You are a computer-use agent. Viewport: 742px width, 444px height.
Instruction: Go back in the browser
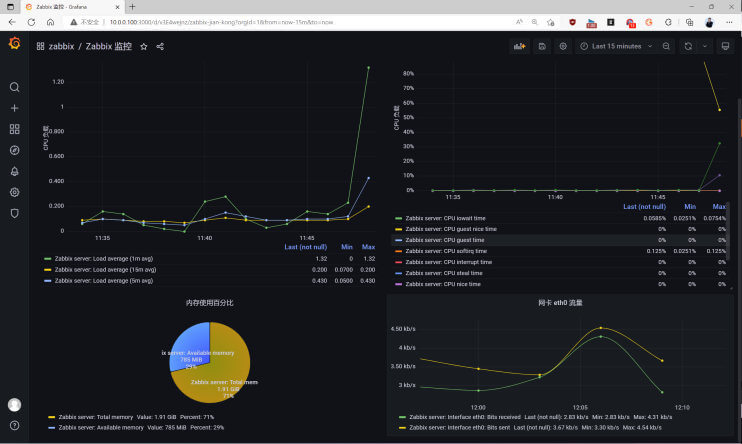[12, 22]
